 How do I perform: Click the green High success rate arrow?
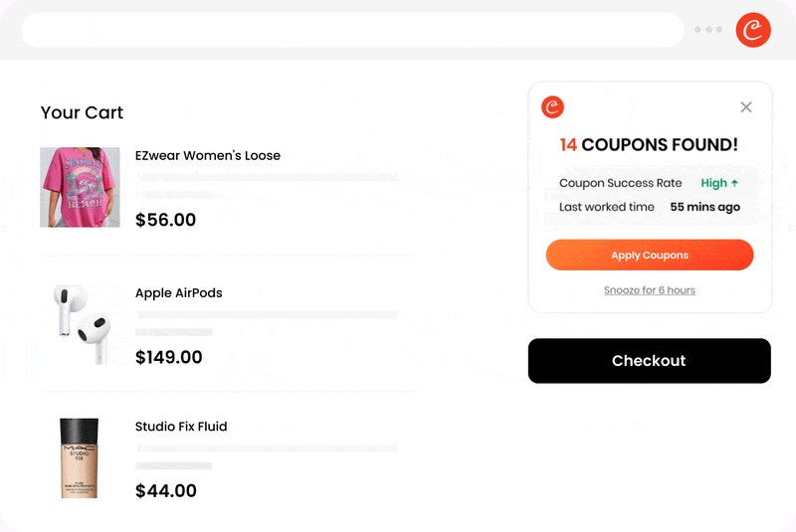[734, 183]
